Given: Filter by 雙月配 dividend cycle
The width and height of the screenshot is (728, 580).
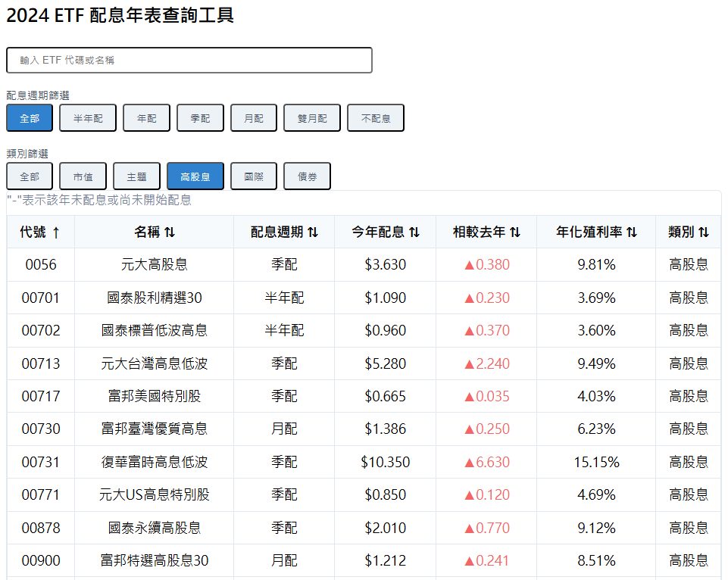Looking at the screenshot, I should (x=312, y=118).
